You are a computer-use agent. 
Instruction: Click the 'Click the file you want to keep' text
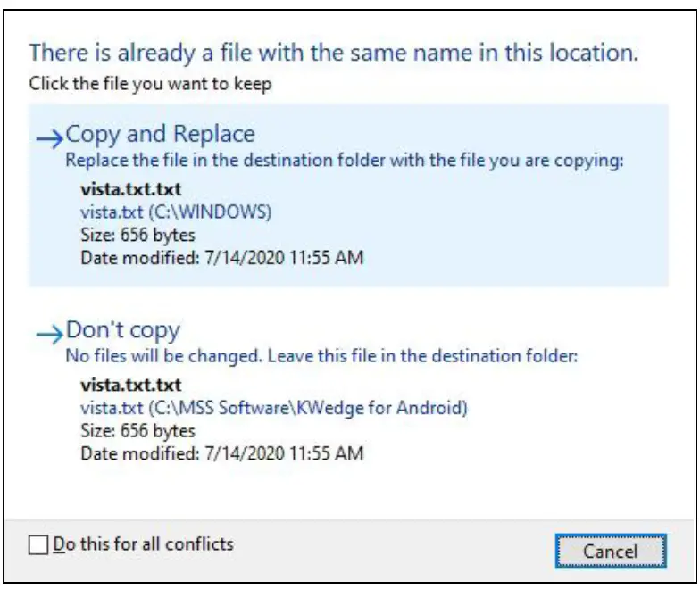click(150, 85)
